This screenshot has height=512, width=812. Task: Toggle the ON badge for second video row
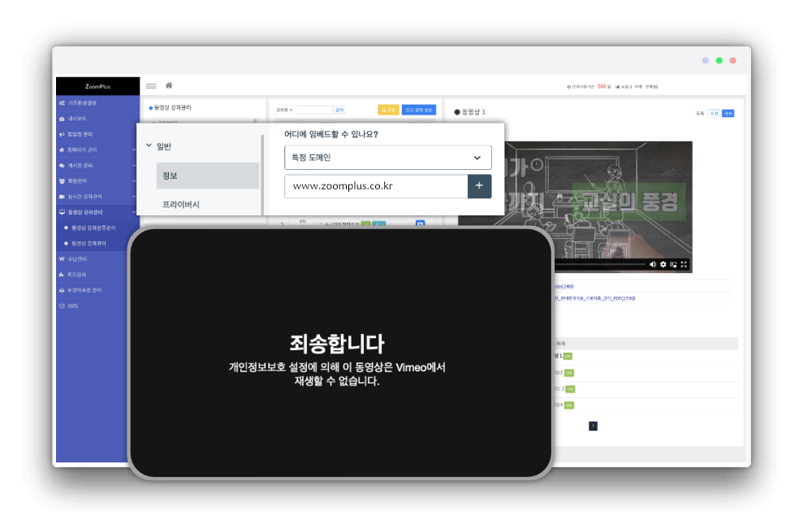pyautogui.click(x=569, y=372)
